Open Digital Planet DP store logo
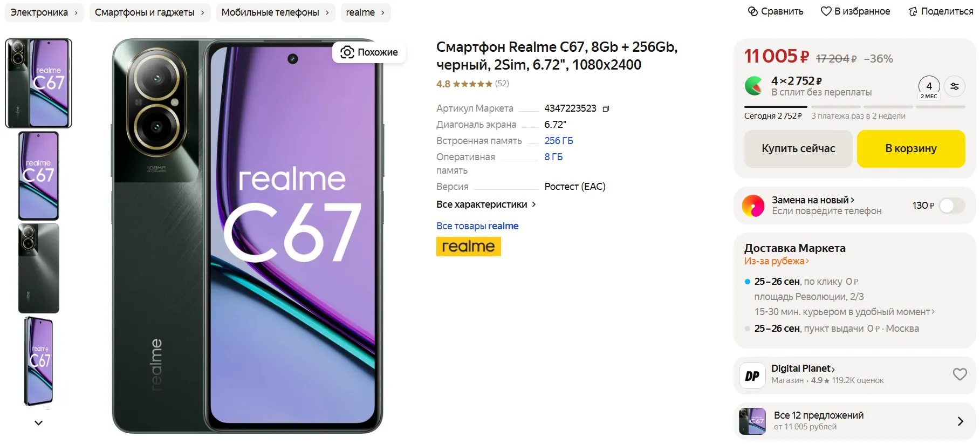Viewport: 980px width, 444px height. [x=752, y=375]
